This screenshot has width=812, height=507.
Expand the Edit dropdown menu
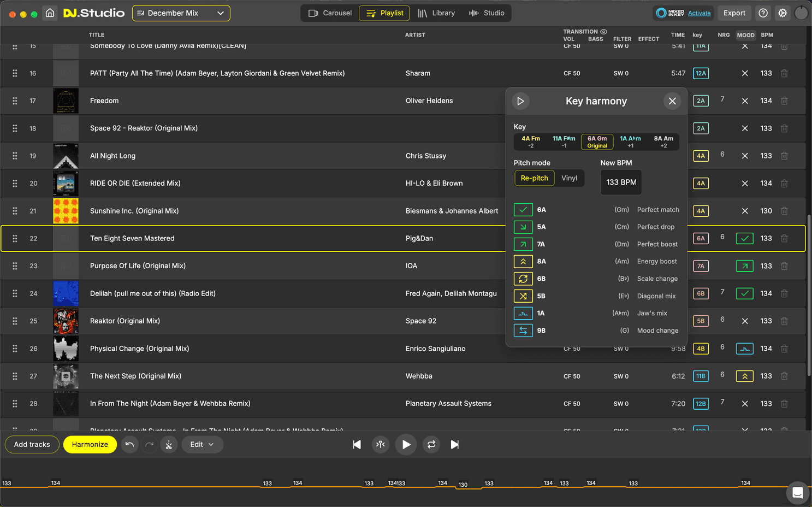pos(202,445)
